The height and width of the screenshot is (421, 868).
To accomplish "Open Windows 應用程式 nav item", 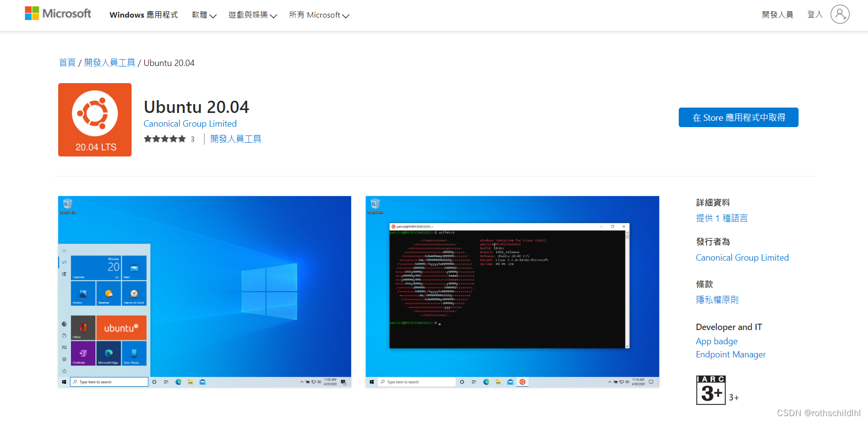I will pos(144,15).
